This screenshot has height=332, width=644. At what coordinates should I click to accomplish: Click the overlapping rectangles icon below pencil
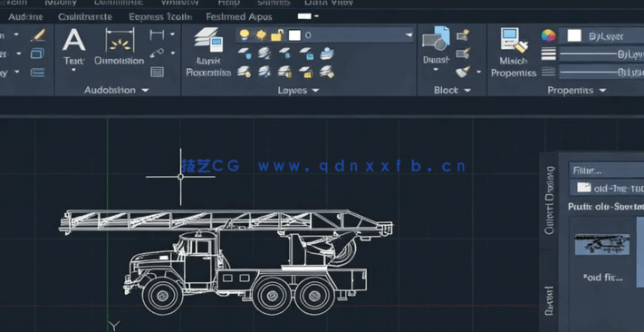pyautogui.click(x=37, y=54)
